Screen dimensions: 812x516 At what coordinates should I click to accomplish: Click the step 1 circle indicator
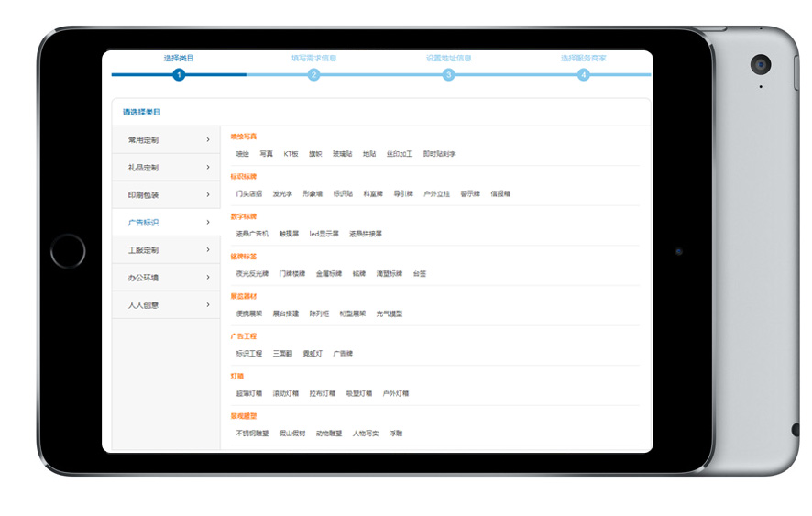[179, 75]
